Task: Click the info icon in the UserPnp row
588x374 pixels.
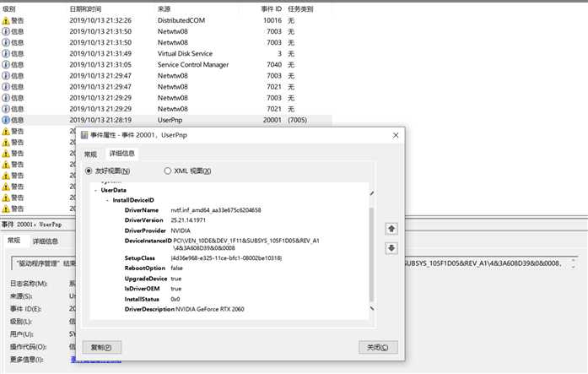Action: pos(6,120)
